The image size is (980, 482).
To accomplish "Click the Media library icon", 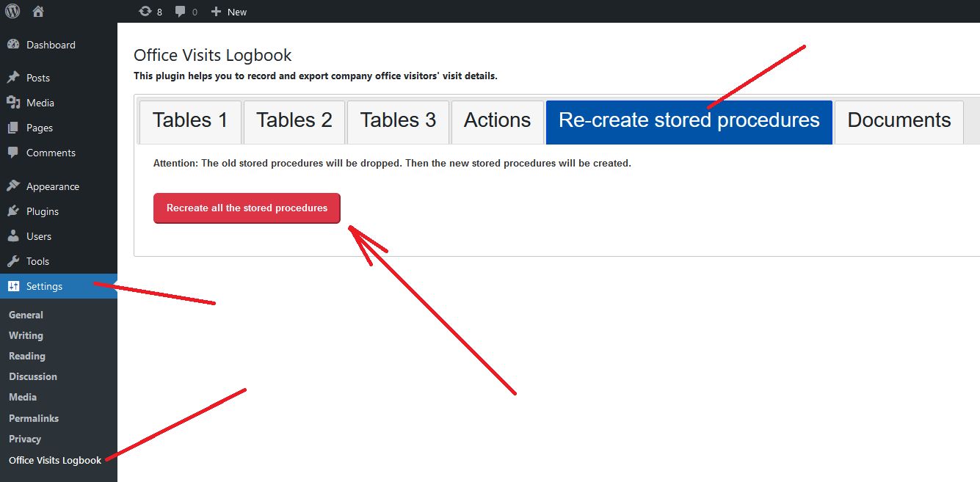I will [x=13, y=103].
